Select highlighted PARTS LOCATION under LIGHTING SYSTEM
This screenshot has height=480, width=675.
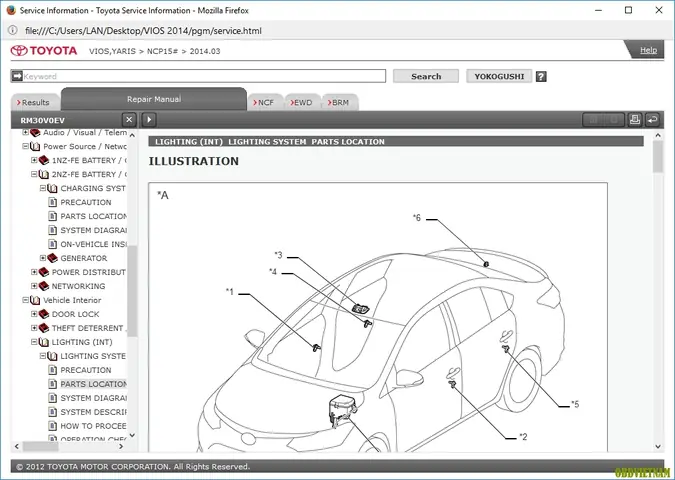[x=93, y=384]
